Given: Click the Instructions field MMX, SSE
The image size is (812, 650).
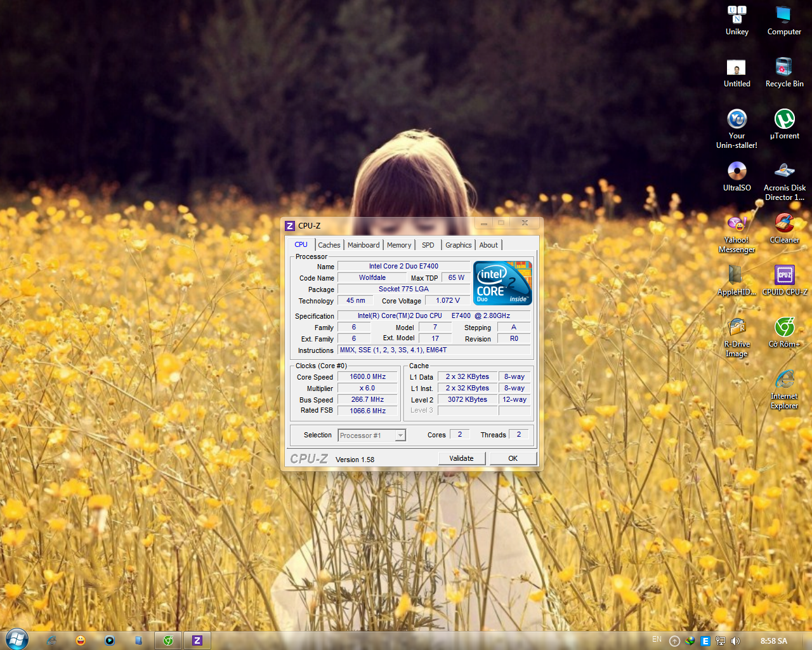Looking at the screenshot, I should coord(435,350).
